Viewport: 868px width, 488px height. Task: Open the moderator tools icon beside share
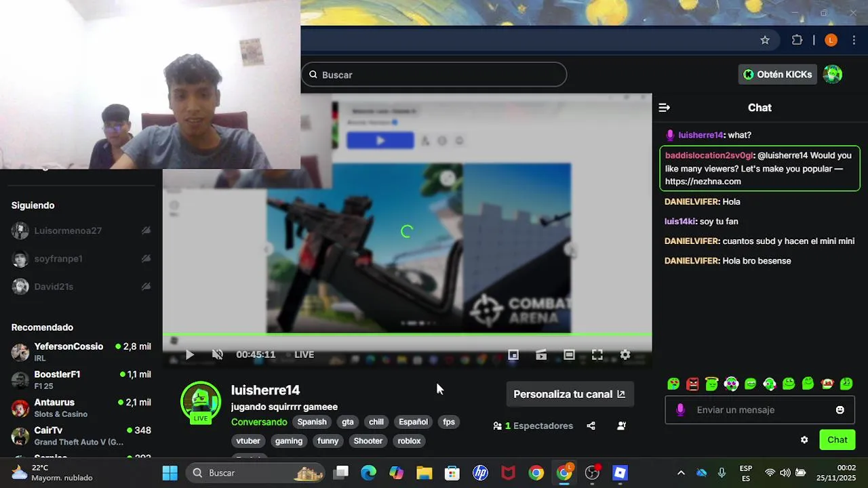click(x=621, y=426)
